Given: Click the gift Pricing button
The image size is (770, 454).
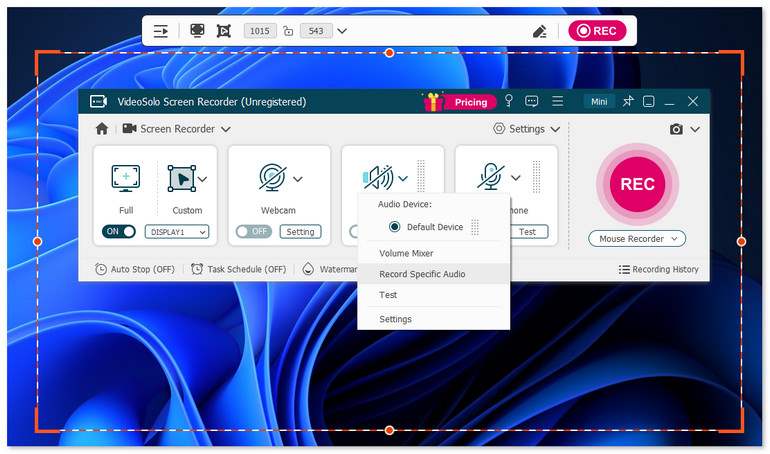Looking at the screenshot, I should (x=460, y=102).
